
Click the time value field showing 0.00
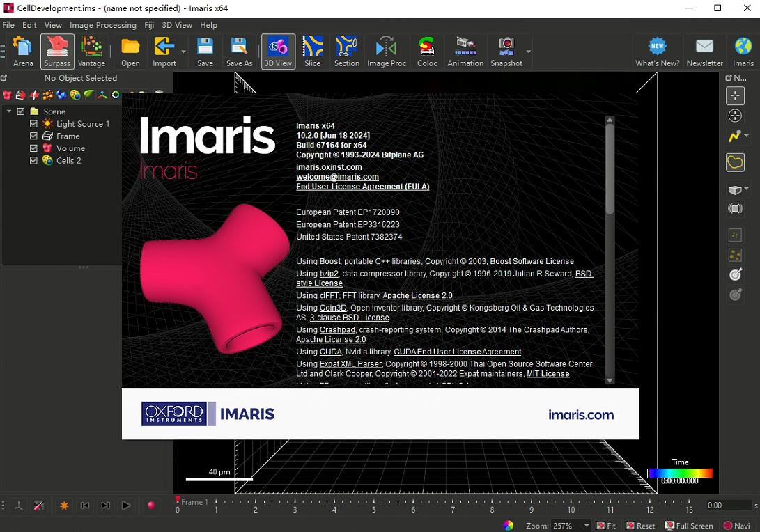point(729,506)
